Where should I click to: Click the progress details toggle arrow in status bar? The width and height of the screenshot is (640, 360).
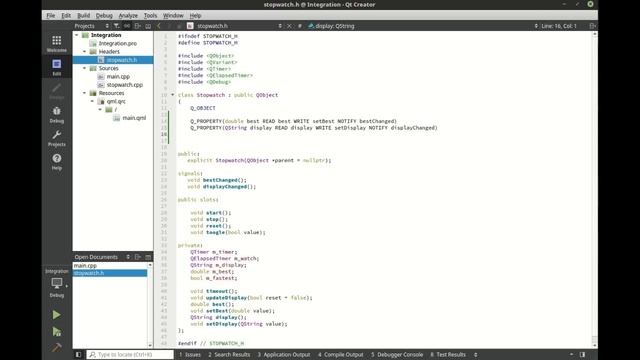pyautogui.click(x=571, y=355)
